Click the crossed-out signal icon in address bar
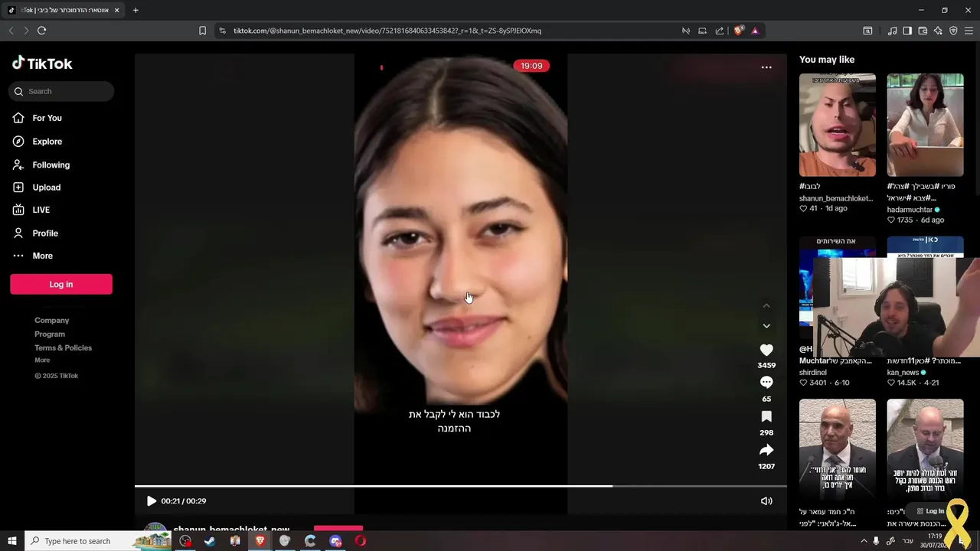This screenshot has height=551, width=980. (686, 31)
